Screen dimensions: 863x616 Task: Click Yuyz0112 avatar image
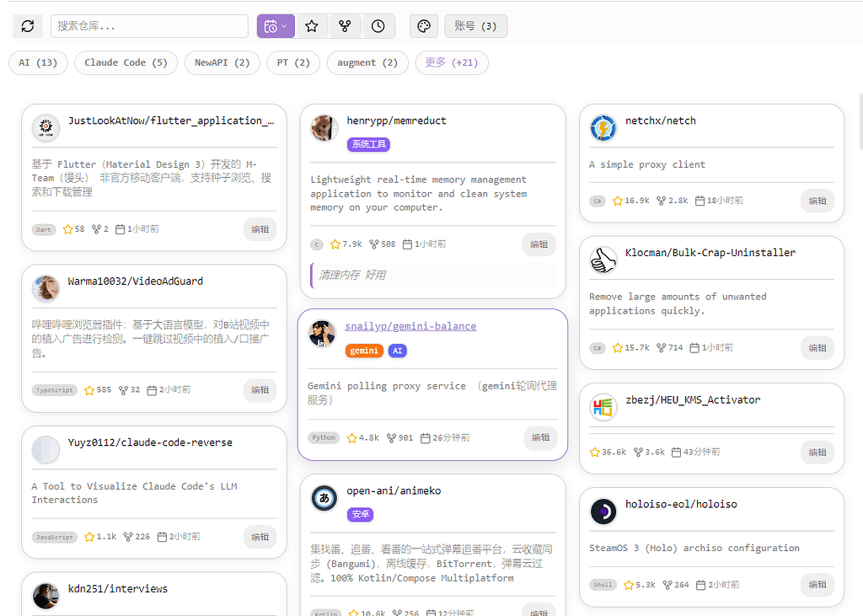(46, 450)
